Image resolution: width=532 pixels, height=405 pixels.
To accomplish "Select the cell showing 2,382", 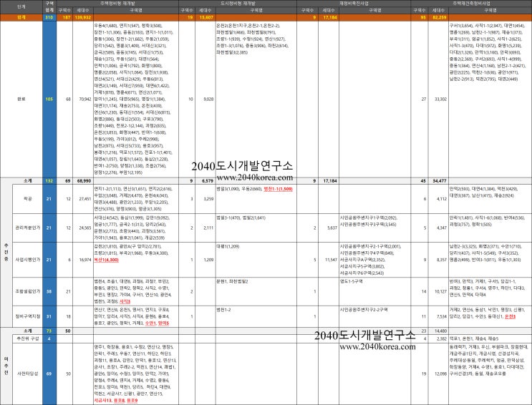I will 438,338.
